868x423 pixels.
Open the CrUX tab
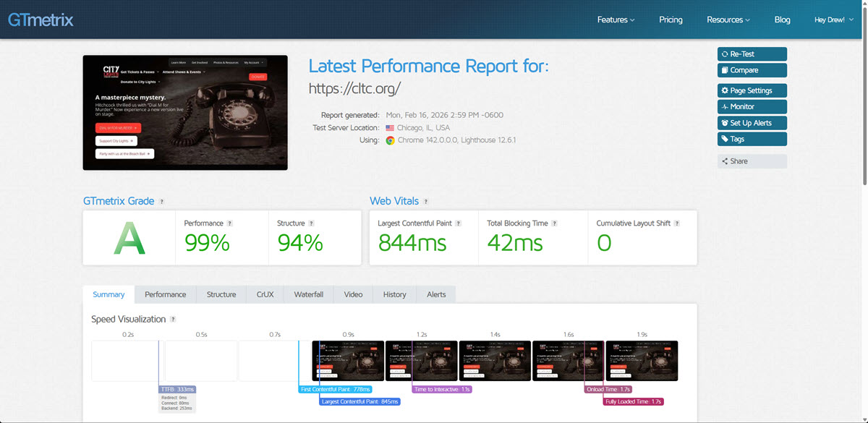pyautogui.click(x=265, y=294)
